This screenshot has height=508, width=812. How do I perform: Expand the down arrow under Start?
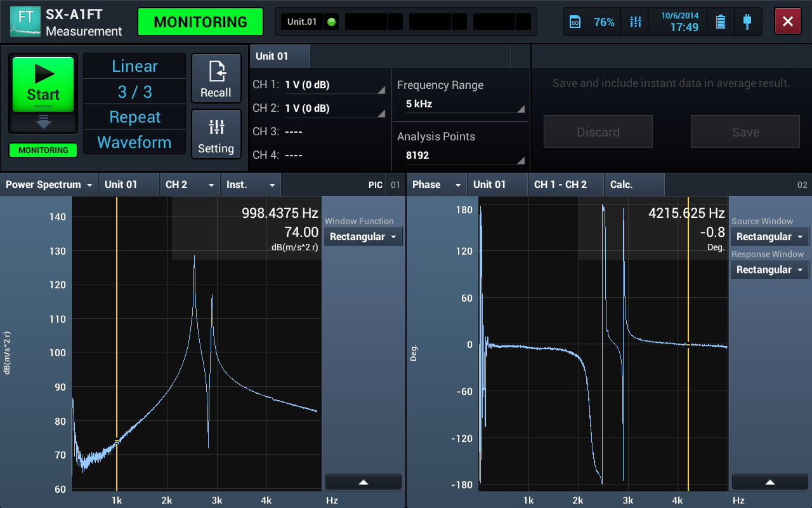[43, 123]
